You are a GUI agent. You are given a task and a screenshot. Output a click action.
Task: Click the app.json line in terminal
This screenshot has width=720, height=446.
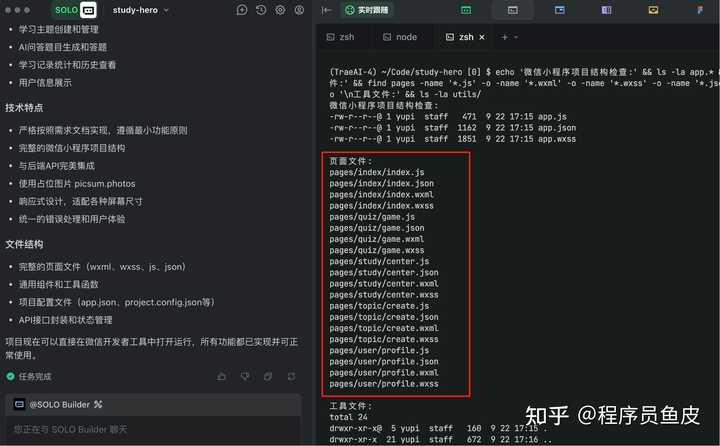point(452,128)
